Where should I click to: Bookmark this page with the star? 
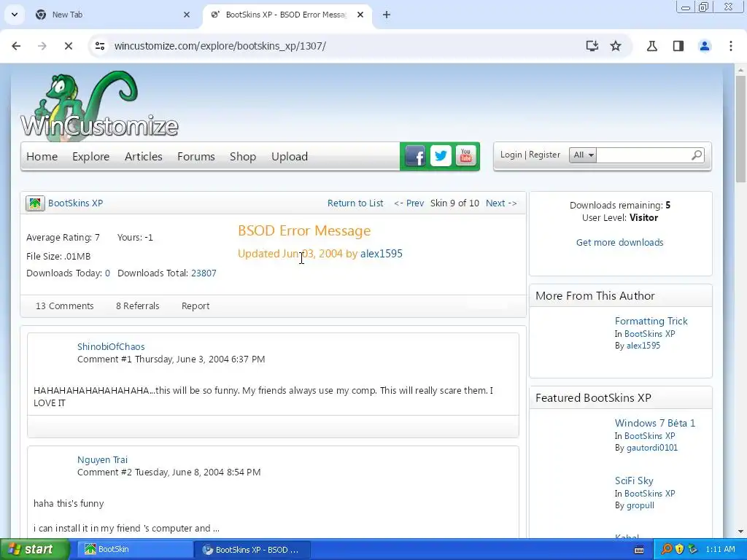pyautogui.click(x=616, y=46)
